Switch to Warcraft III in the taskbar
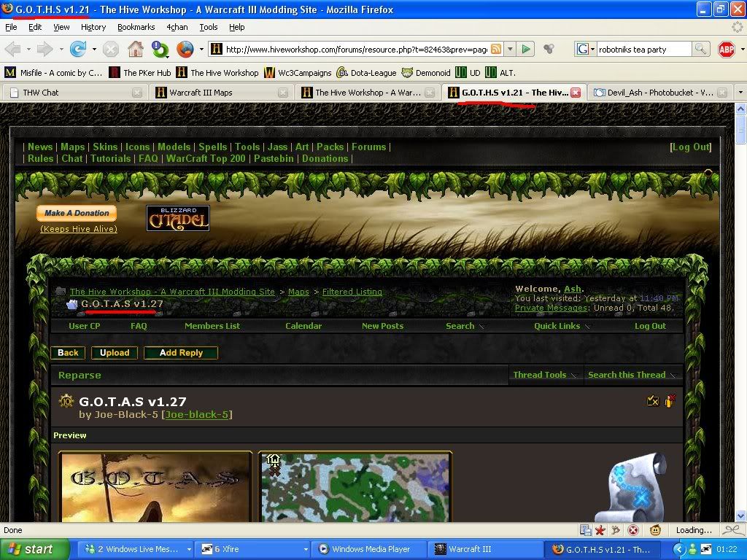This screenshot has width=747, height=560. click(487, 549)
